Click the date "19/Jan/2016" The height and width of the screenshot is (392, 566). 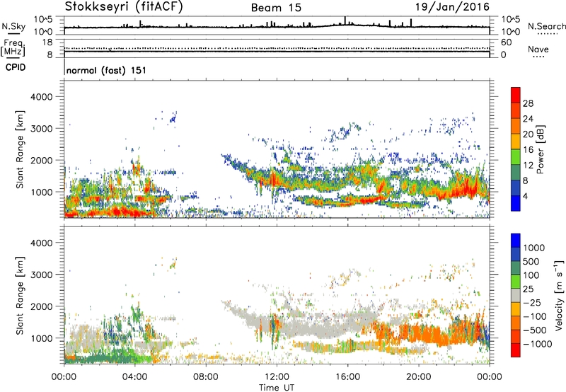pyautogui.click(x=452, y=7)
